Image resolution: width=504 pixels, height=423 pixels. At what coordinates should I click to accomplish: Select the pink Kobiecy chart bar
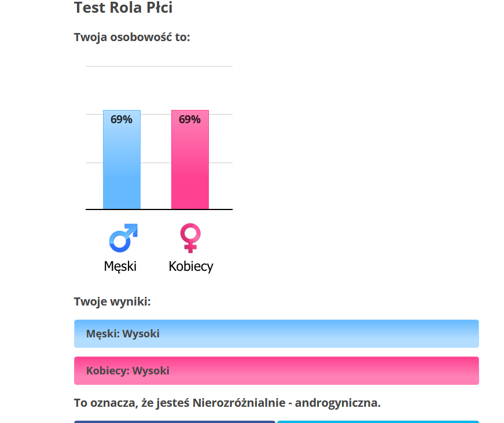(190, 160)
